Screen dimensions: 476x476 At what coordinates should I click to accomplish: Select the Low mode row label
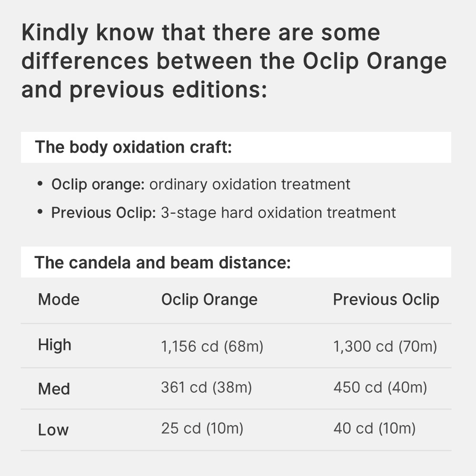pyautogui.click(x=53, y=430)
